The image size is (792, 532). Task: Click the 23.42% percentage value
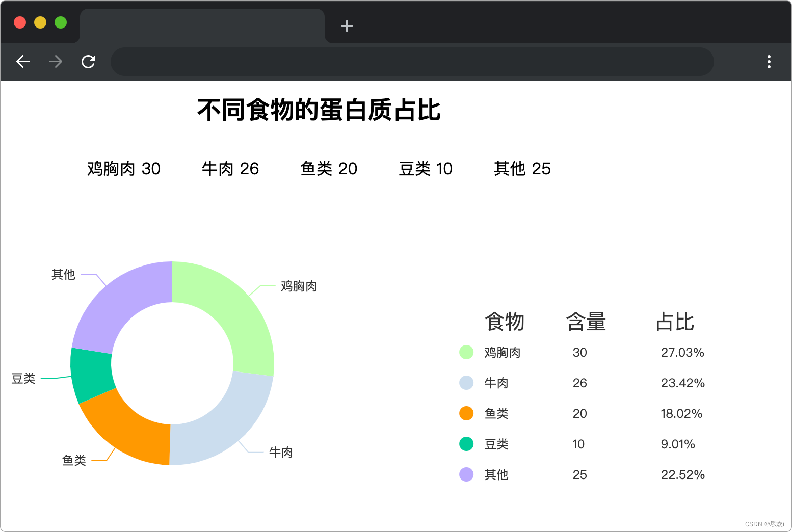click(683, 383)
